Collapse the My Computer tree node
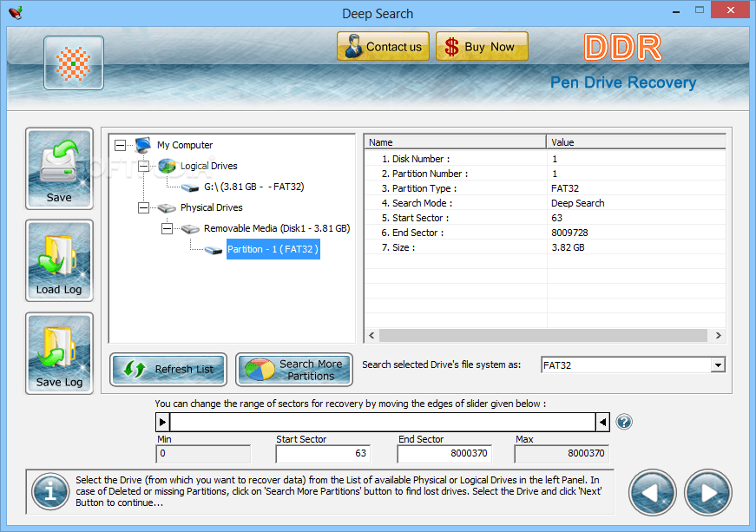 (120, 145)
